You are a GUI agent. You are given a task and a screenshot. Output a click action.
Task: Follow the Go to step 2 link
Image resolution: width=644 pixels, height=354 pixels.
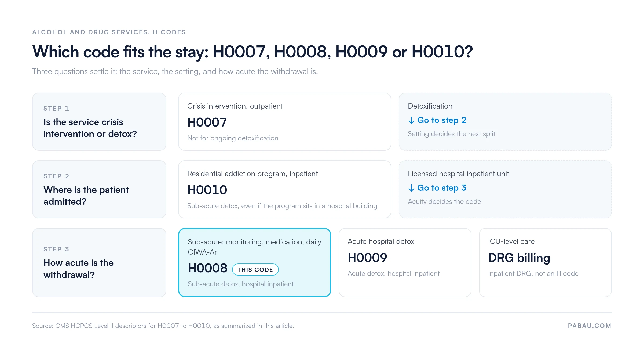(442, 120)
